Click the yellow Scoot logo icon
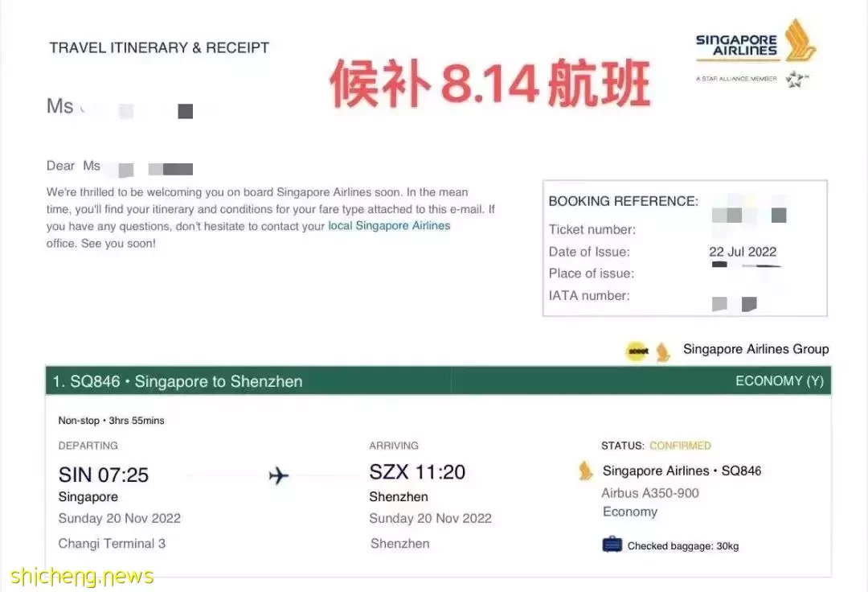The height and width of the screenshot is (592, 868). point(636,352)
